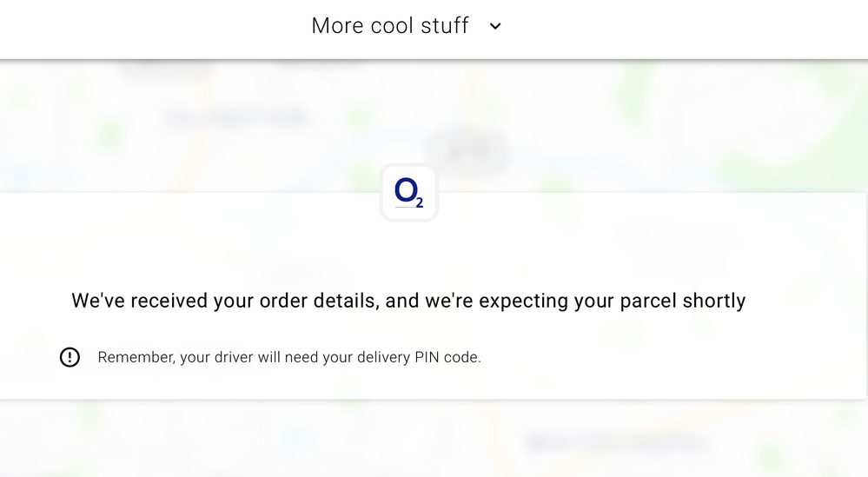Click the delivery PIN code reminder text
The width and height of the screenshot is (868, 477).
288,357
